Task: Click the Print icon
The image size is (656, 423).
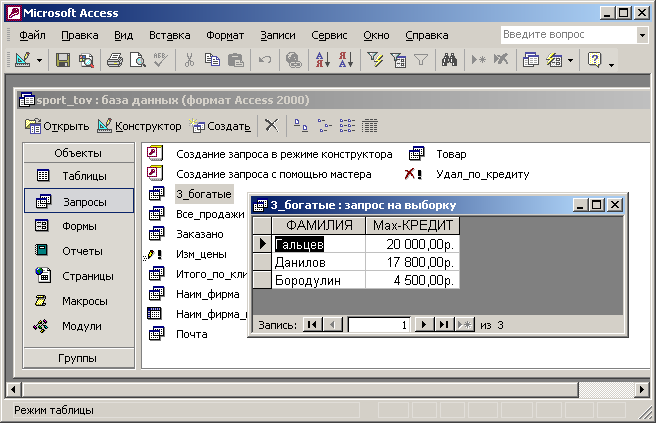Action: [x=114, y=60]
